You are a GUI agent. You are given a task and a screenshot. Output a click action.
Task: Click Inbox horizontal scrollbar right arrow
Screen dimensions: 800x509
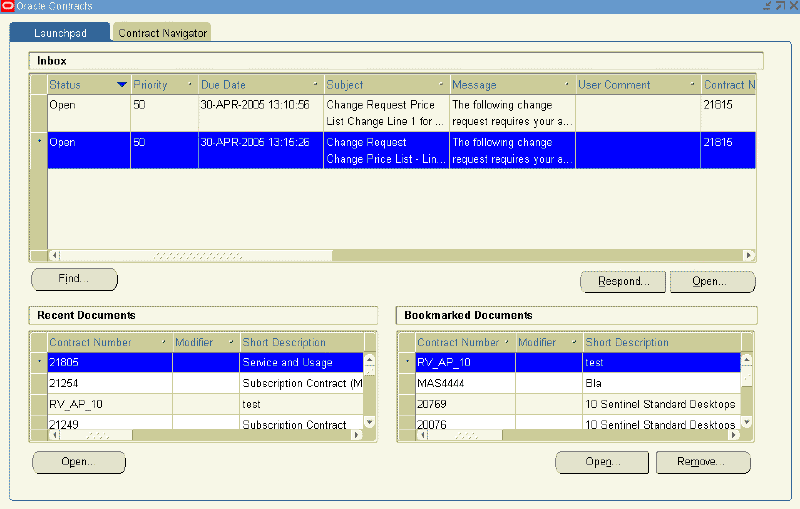(749, 255)
